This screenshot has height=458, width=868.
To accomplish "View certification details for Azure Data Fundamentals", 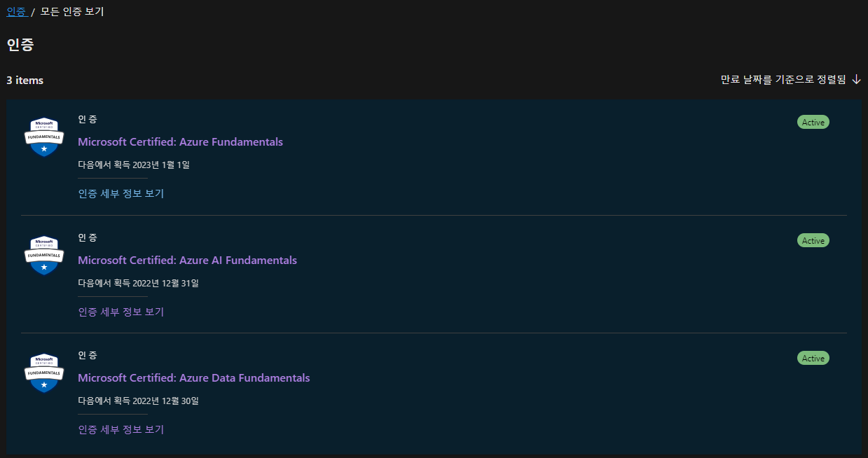I will point(120,429).
